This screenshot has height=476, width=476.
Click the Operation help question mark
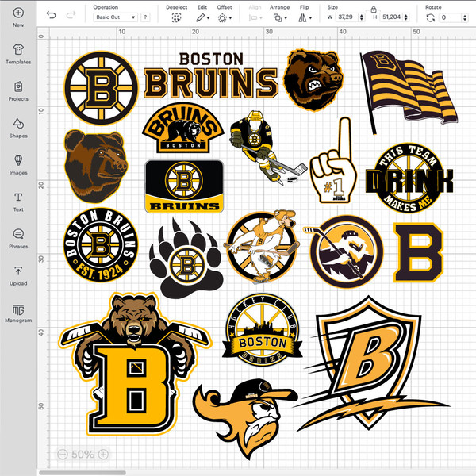coord(145,17)
